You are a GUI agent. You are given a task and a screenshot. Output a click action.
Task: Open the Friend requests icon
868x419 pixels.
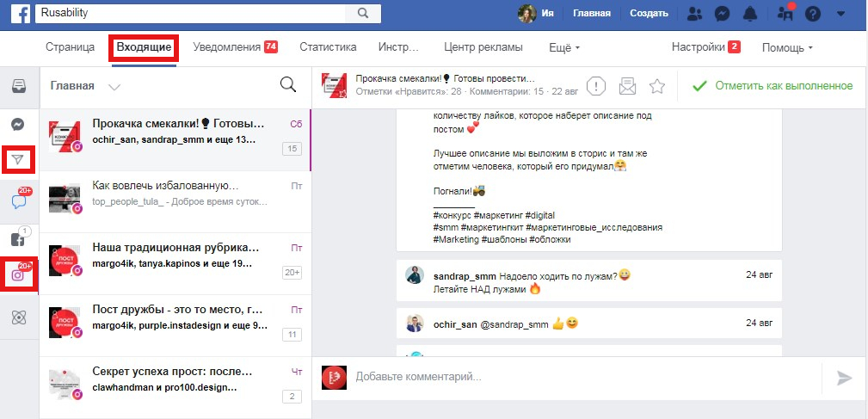pyautogui.click(x=694, y=14)
